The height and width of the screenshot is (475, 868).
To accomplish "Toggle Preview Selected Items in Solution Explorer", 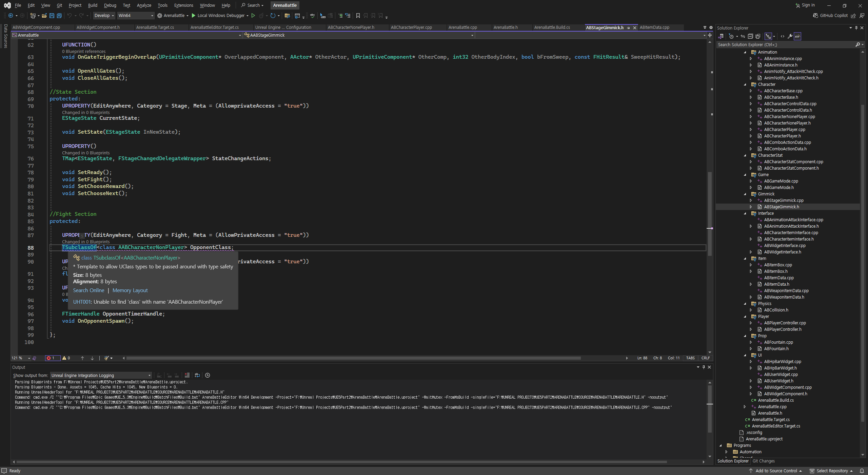I will click(x=797, y=36).
